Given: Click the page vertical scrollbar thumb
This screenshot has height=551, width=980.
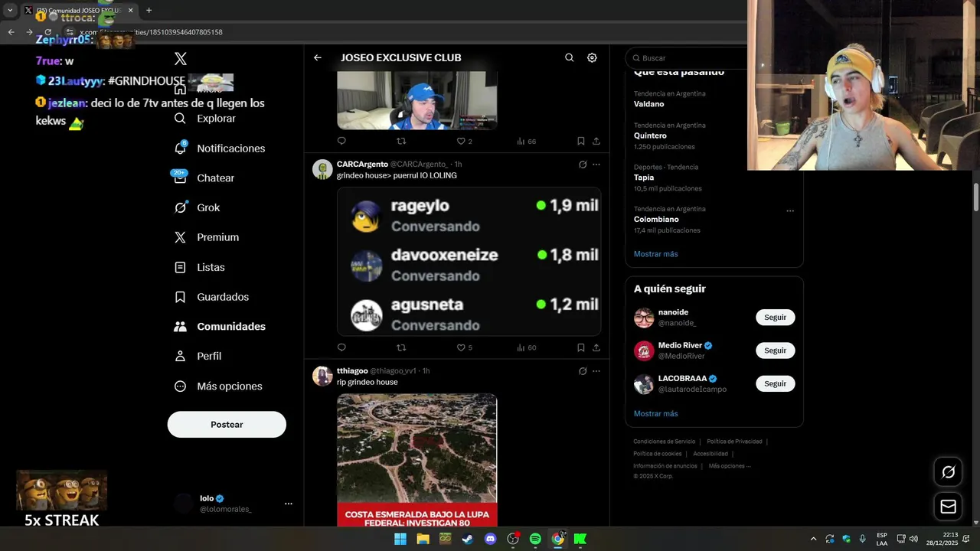Looking at the screenshot, I should point(975,197).
